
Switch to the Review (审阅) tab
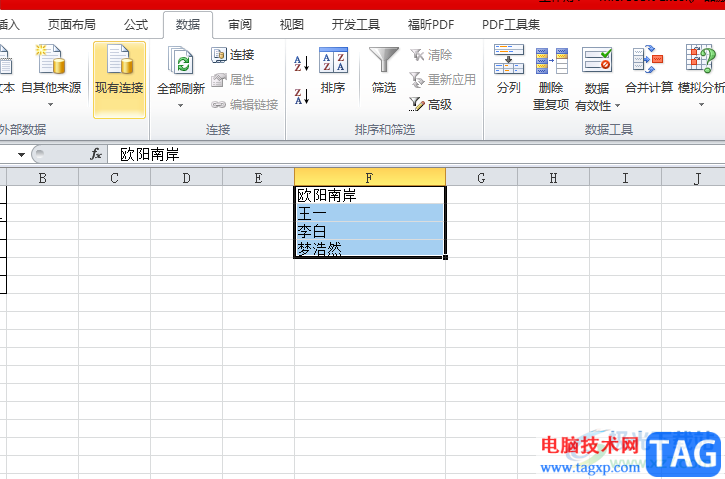click(x=240, y=25)
